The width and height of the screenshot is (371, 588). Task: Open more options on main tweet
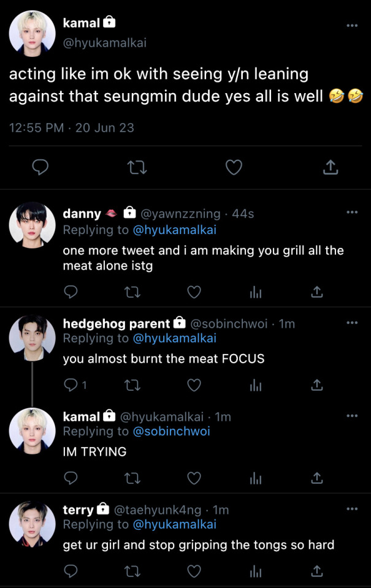tap(352, 26)
